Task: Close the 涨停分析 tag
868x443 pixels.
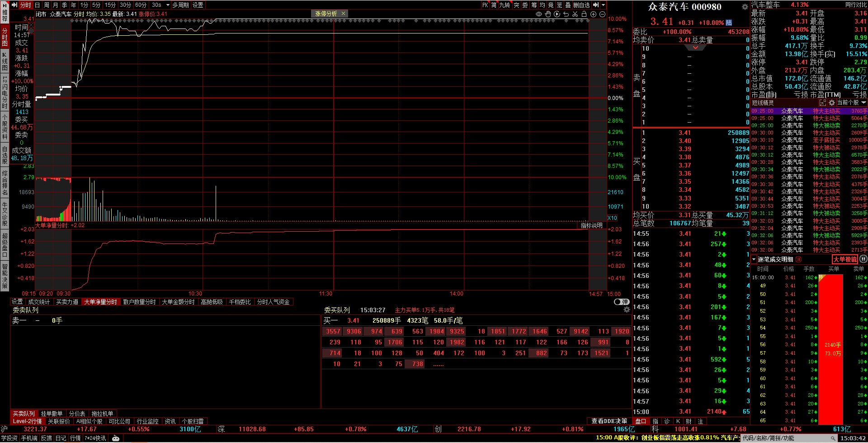Action: point(344,14)
